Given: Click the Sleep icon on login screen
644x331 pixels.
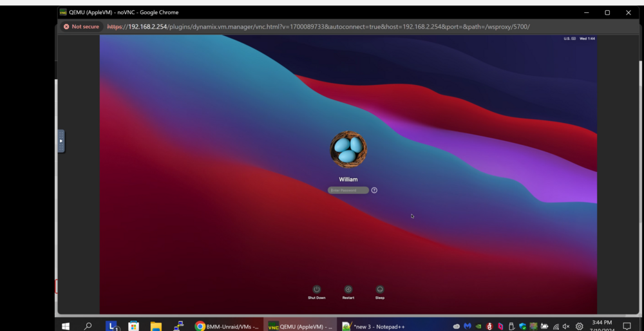Looking at the screenshot, I should click(380, 290).
